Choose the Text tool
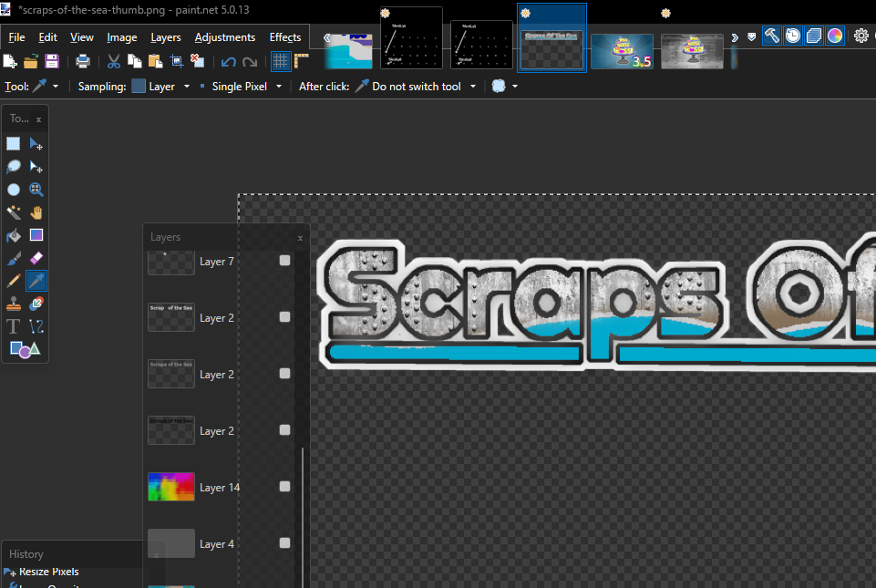 14,326
